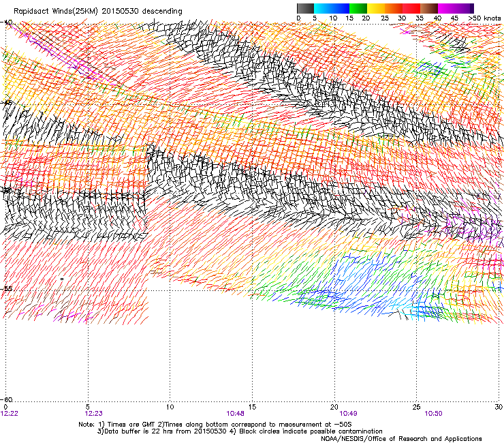Click the '35' label under the color legend
The height and width of the screenshot is (443, 504).
(420, 18)
